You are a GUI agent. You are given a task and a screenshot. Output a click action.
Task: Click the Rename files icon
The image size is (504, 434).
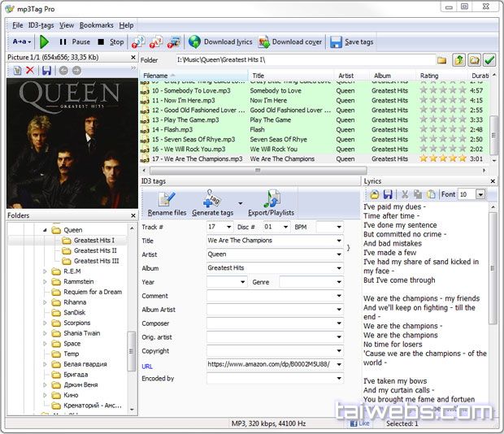click(x=167, y=199)
